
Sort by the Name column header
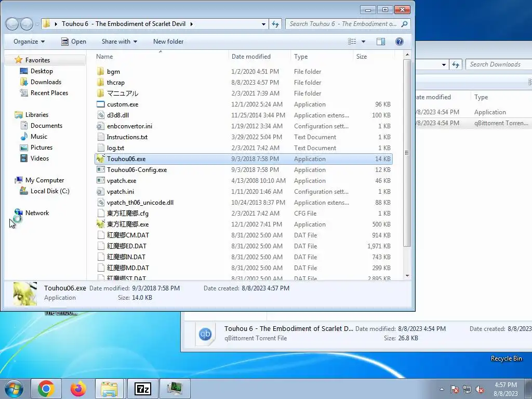104,57
